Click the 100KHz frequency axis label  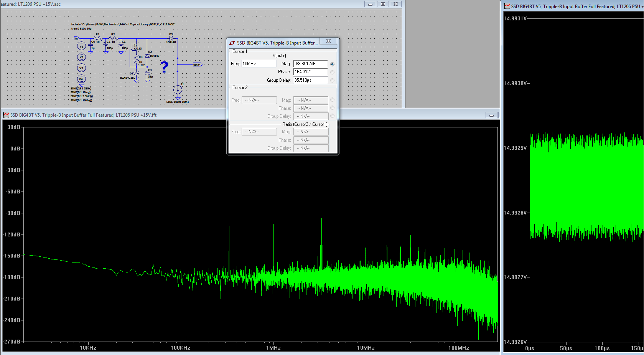point(180,348)
